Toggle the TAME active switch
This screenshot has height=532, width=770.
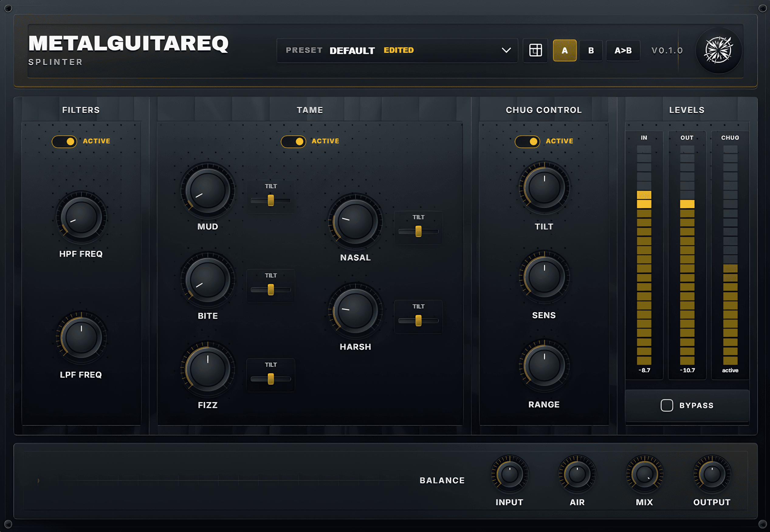pyautogui.click(x=294, y=141)
